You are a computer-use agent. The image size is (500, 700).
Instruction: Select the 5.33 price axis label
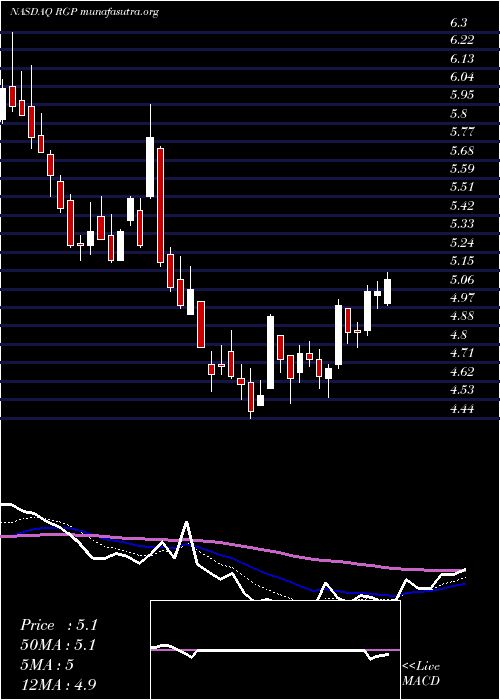[x=462, y=224]
